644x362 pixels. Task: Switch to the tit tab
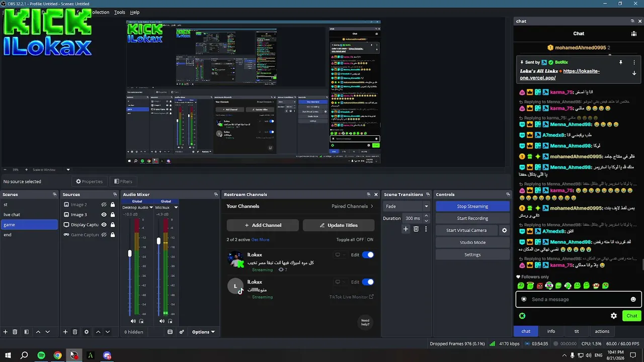(577, 331)
